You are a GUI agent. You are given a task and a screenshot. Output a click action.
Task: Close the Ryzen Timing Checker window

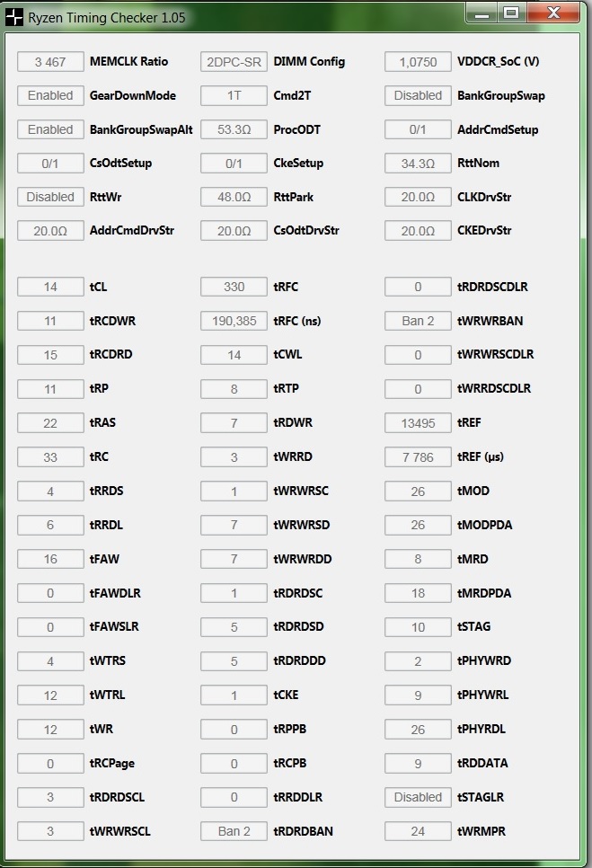point(553,13)
